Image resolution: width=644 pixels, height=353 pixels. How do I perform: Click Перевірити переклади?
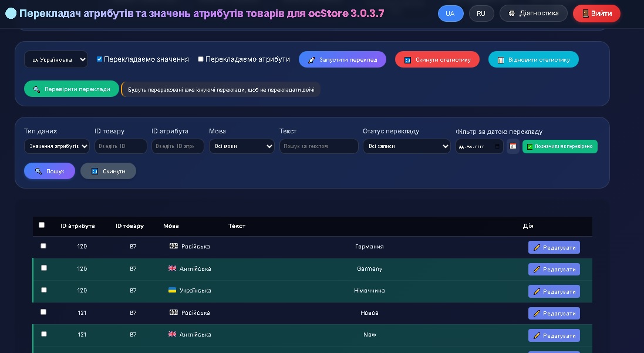(x=72, y=89)
